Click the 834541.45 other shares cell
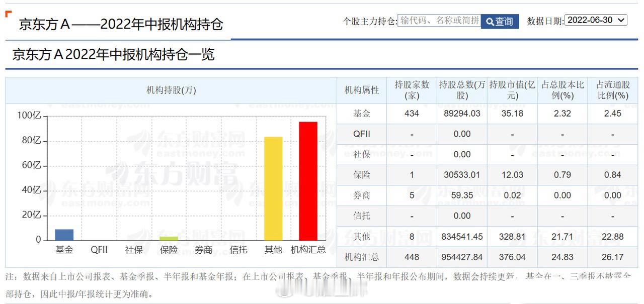The height and width of the screenshot is (304, 644). pyautogui.click(x=462, y=237)
